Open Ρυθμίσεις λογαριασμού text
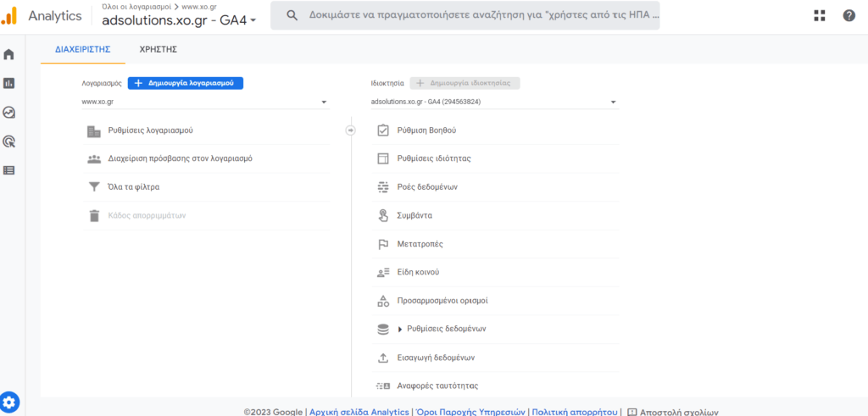 [x=151, y=130]
